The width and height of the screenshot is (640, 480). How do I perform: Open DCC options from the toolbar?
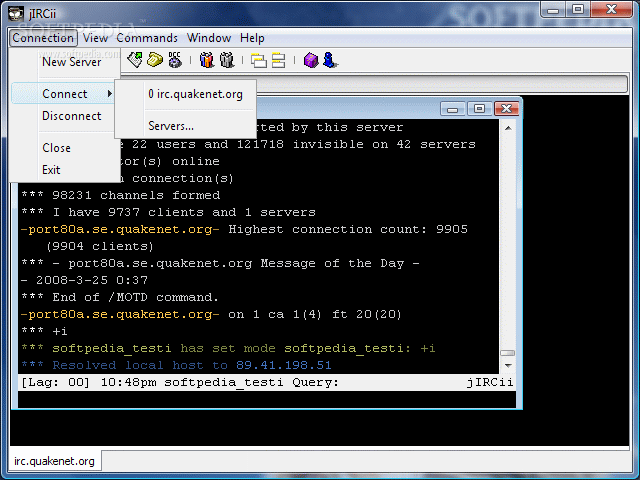tap(175, 60)
